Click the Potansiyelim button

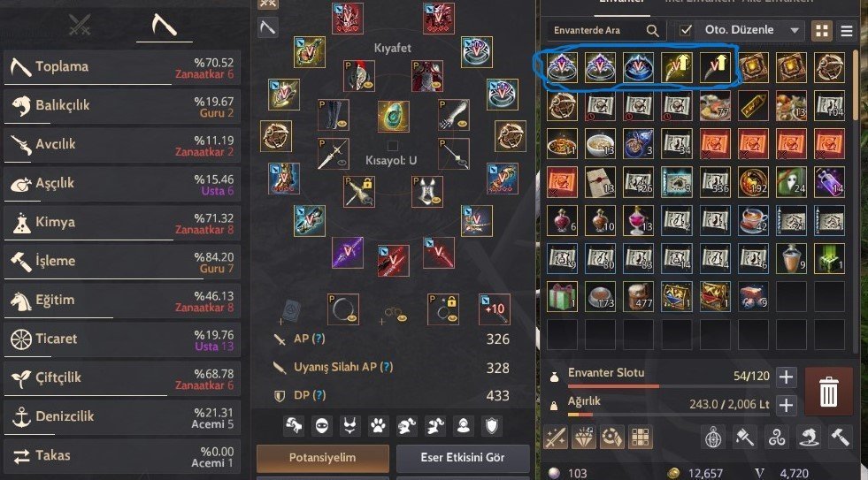[323, 458]
